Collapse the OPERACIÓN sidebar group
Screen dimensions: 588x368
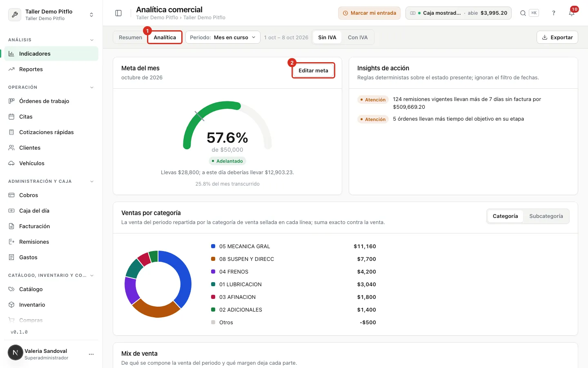51,87
